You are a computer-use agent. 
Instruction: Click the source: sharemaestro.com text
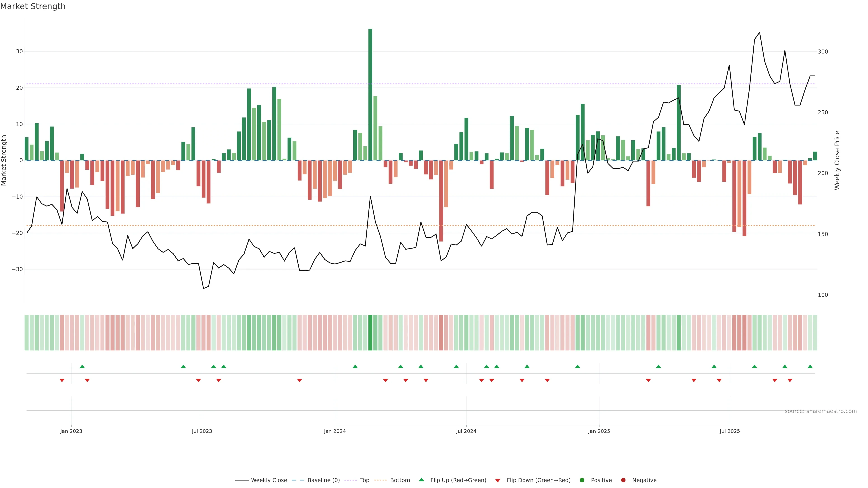point(821,411)
